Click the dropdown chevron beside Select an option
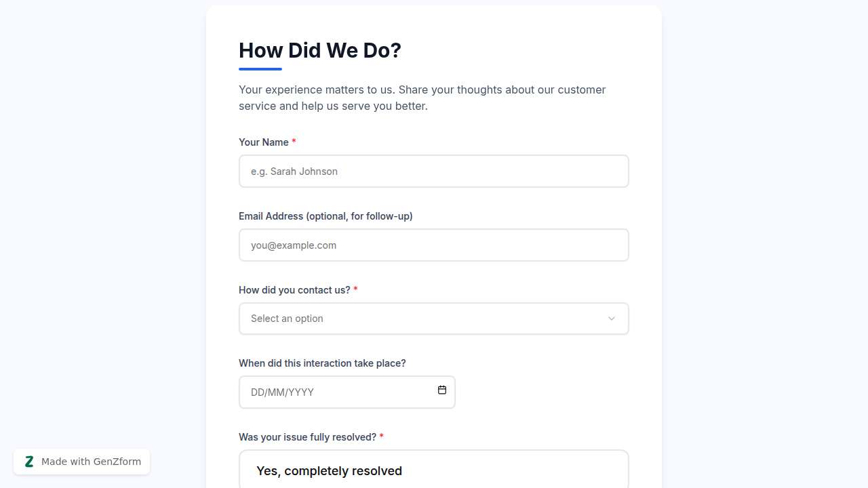The height and width of the screenshot is (488, 868). tap(612, 319)
